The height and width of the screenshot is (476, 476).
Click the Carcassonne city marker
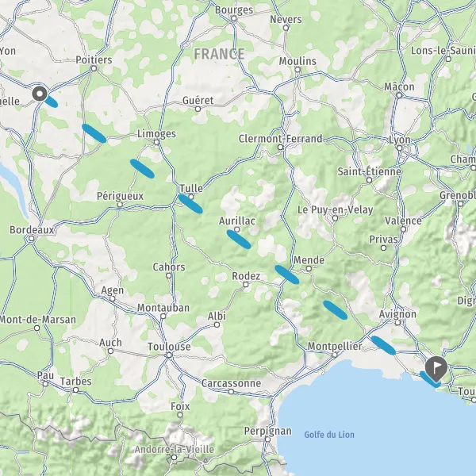[231, 392]
